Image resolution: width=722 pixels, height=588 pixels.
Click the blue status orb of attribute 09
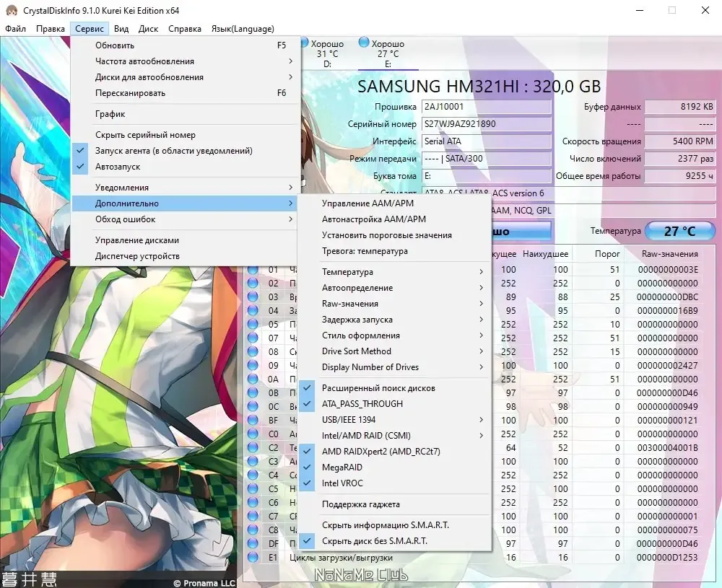[252, 365]
